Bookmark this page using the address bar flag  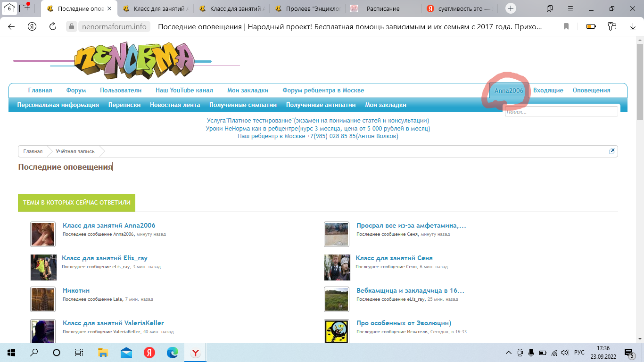(x=566, y=27)
